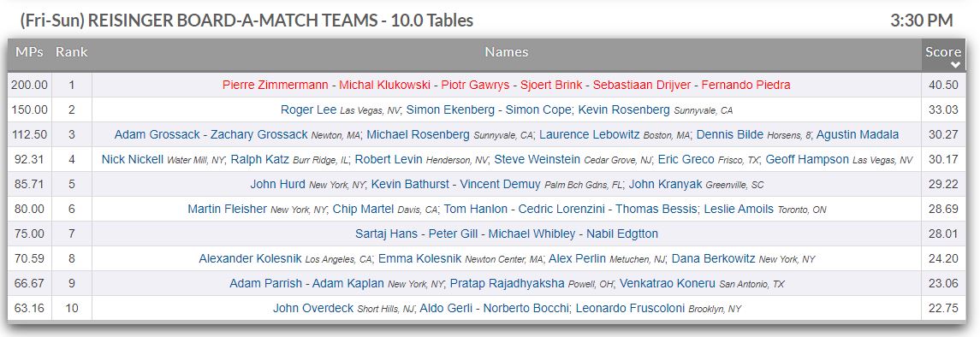
Task: Click Martin Fleisher name link
Action: pos(228,209)
